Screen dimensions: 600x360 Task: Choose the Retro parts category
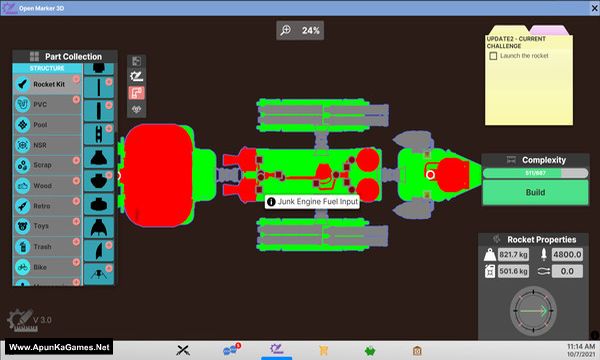click(47, 206)
